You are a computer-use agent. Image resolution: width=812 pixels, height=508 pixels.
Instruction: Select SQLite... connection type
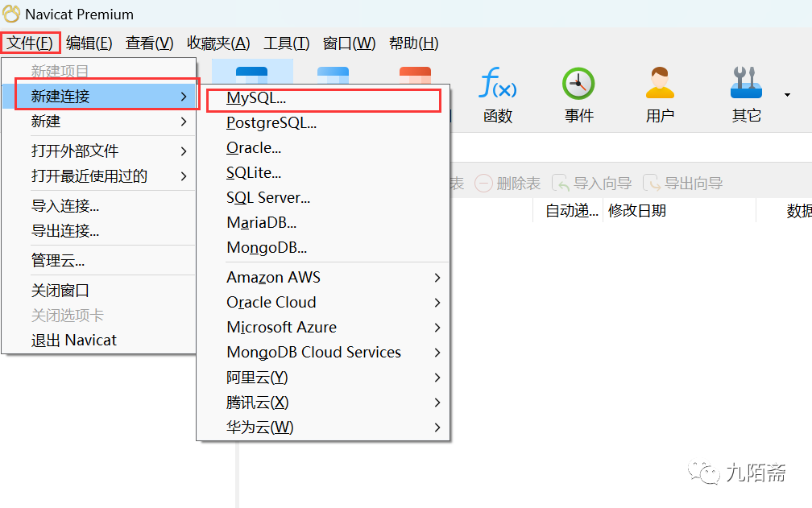pyautogui.click(x=323, y=172)
